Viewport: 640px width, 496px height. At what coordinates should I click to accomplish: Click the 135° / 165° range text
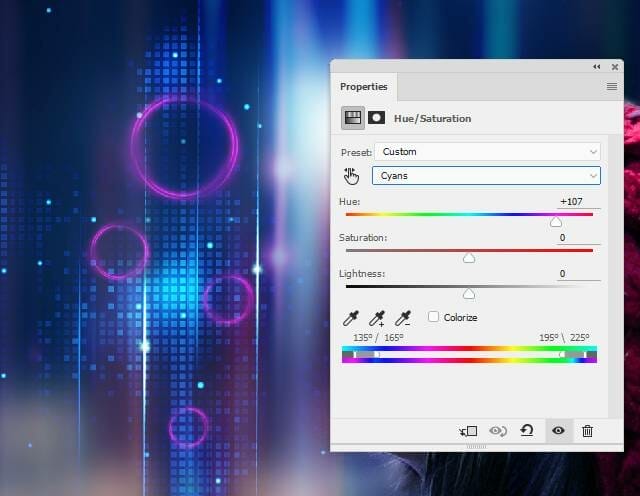click(x=378, y=338)
